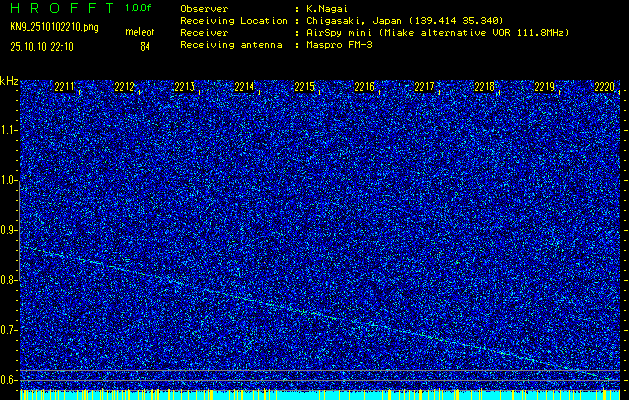Click the 2219 time marker
The width and height of the screenshot is (629, 400).
point(544,88)
